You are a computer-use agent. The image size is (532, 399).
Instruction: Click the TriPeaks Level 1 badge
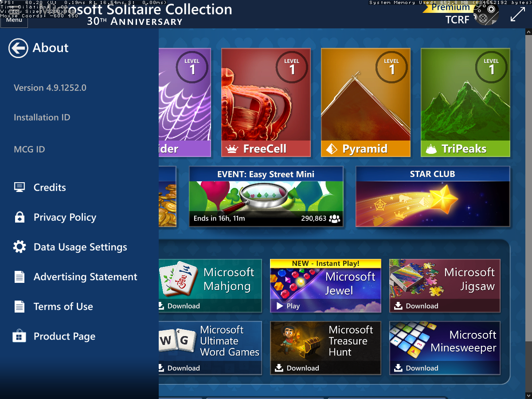[x=491, y=67]
